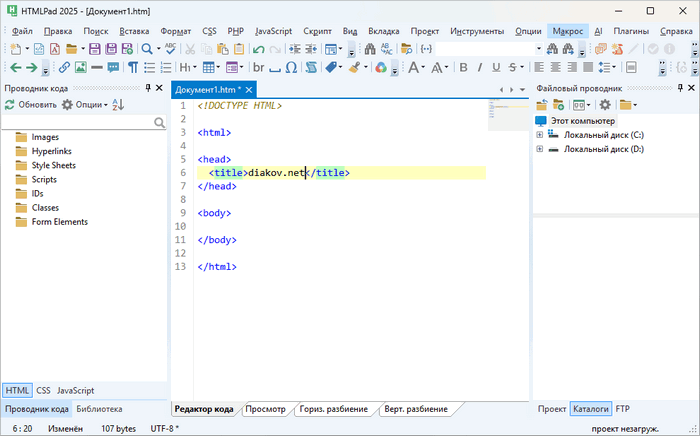Open the color picker palette icon

tap(381, 68)
